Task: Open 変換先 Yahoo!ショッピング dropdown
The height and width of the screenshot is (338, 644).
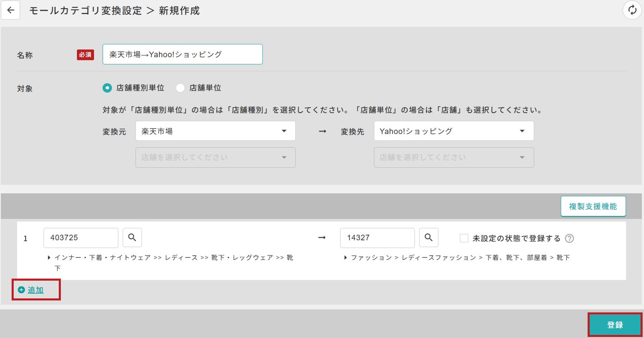Action: (454, 131)
